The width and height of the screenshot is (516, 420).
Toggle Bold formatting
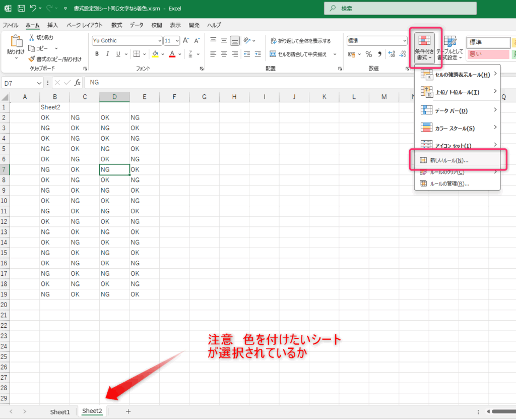click(x=97, y=54)
